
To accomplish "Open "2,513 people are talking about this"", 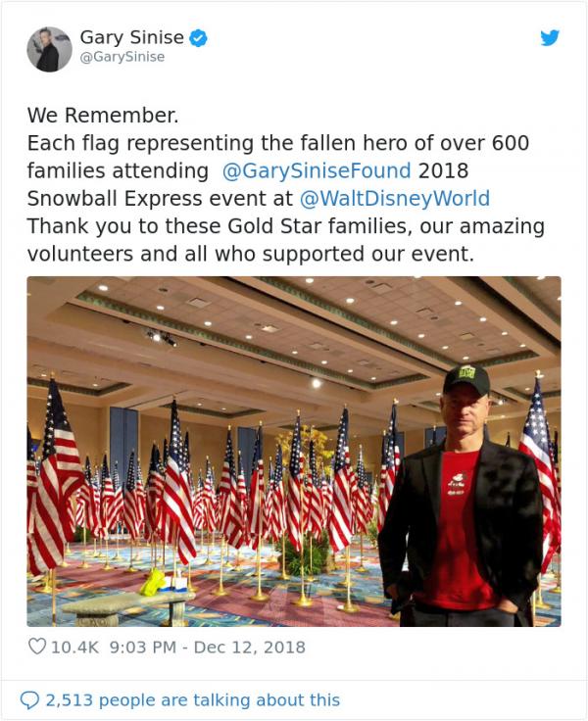I will (193, 699).
